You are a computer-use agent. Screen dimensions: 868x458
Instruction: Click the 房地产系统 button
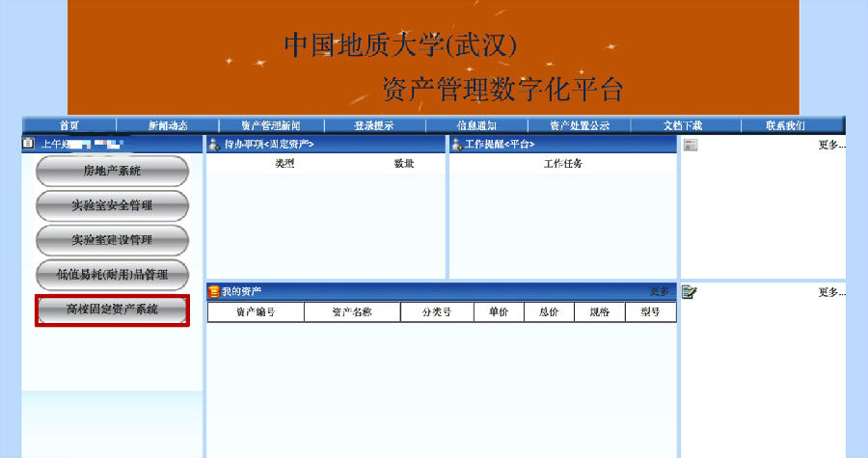[113, 171]
